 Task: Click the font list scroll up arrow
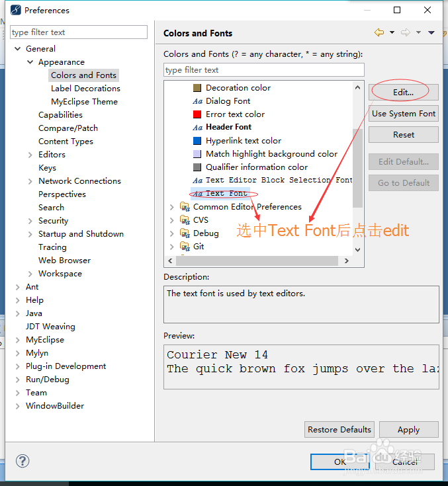pyautogui.click(x=357, y=88)
